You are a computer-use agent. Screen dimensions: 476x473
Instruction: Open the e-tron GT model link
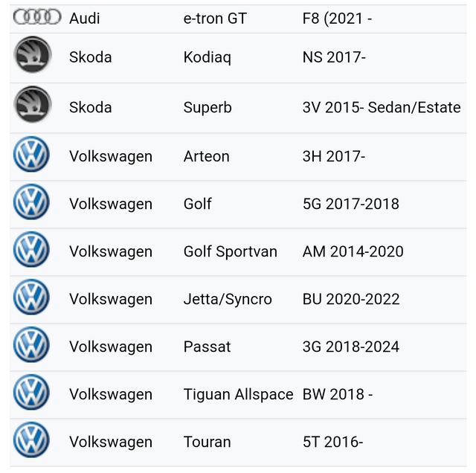click(215, 18)
